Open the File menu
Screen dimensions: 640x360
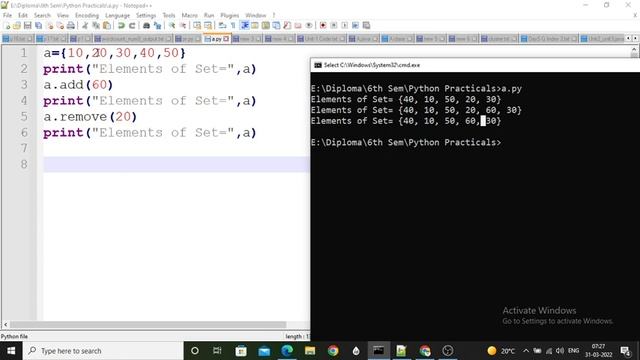(x=7, y=15)
